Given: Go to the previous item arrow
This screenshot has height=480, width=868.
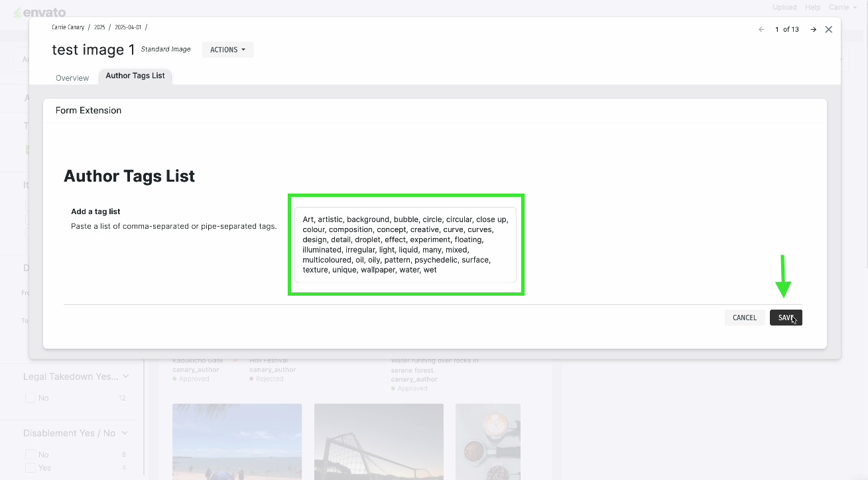Looking at the screenshot, I should click(761, 30).
